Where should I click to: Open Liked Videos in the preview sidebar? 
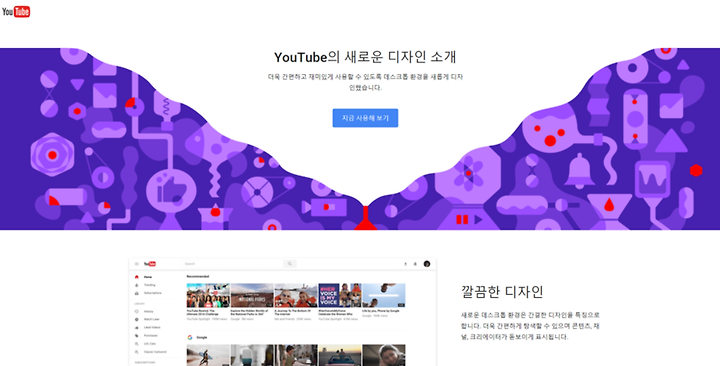coord(147,327)
